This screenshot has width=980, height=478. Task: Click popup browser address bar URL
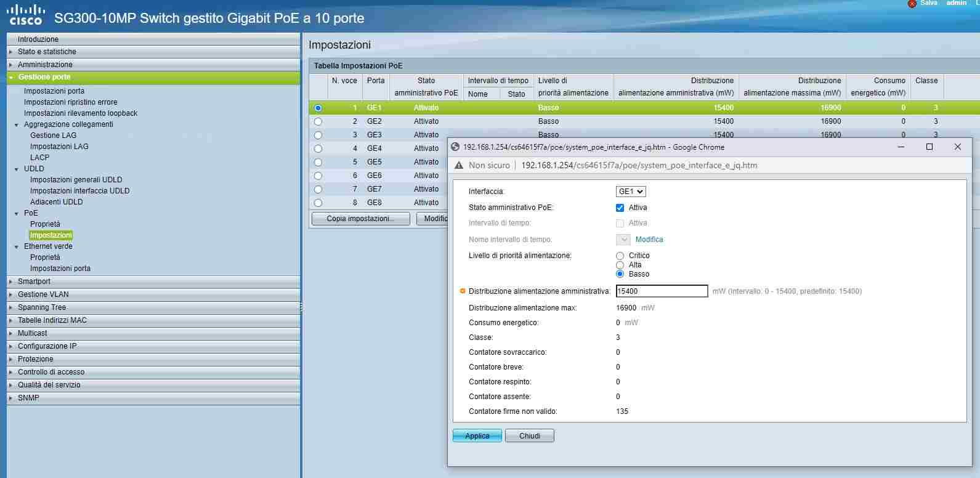pyautogui.click(x=639, y=165)
